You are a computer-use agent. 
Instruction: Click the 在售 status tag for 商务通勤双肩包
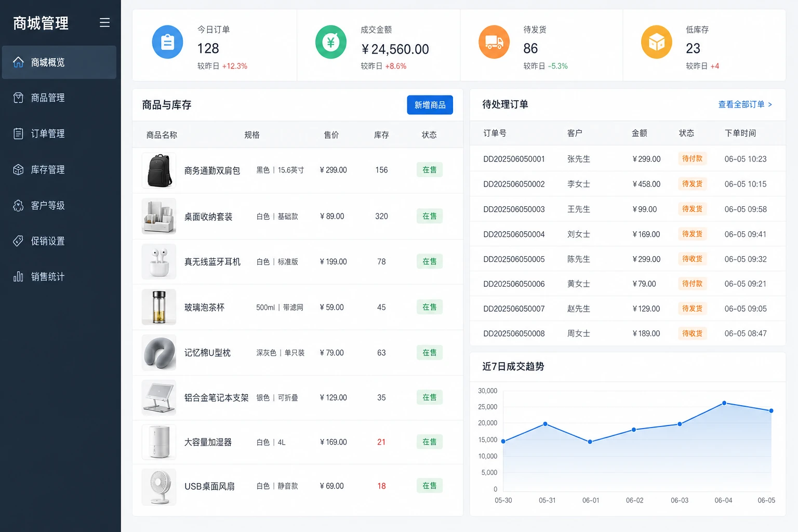(x=430, y=170)
